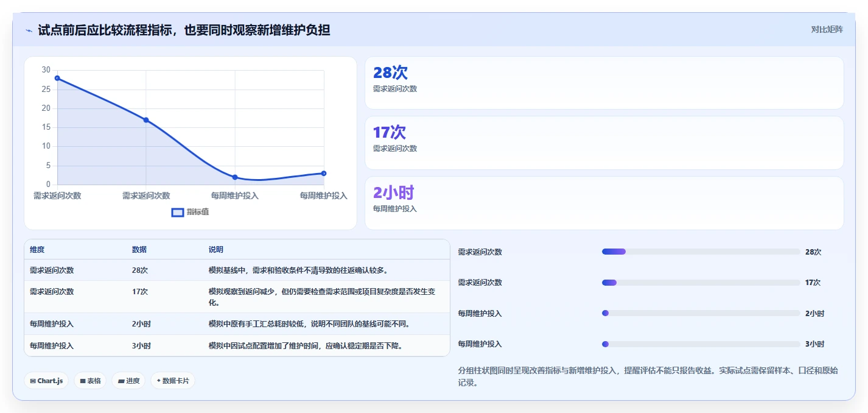The width and height of the screenshot is (868, 413).
Task: Open the 2小时 每周维护投入 data card
Action: [x=604, y=203]
